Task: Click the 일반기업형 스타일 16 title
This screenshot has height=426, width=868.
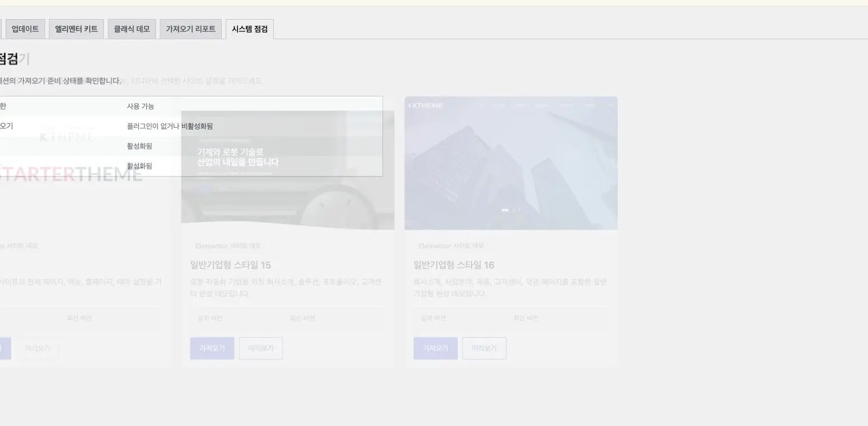Action: pos(454,265)
